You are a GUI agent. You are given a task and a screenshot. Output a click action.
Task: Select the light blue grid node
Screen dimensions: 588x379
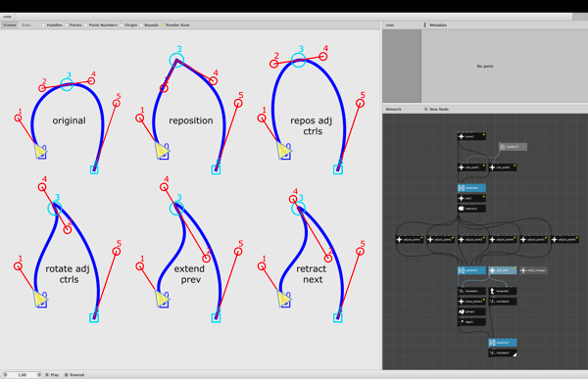pyautogui.click(x=503, y=270)
